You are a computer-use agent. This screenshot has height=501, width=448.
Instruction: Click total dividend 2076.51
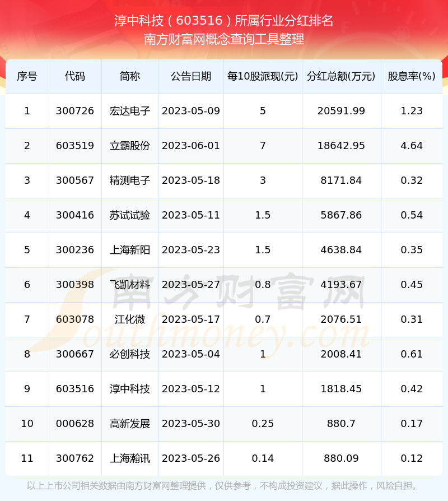341,319
